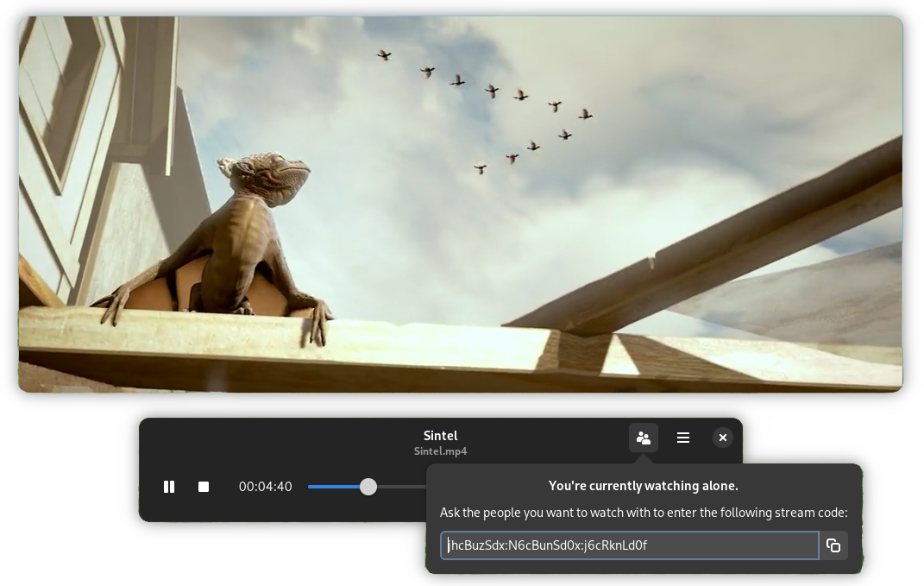Screen dimensions: 924x586
Task: Stop the video with the square button
Action: pos(204,487)
